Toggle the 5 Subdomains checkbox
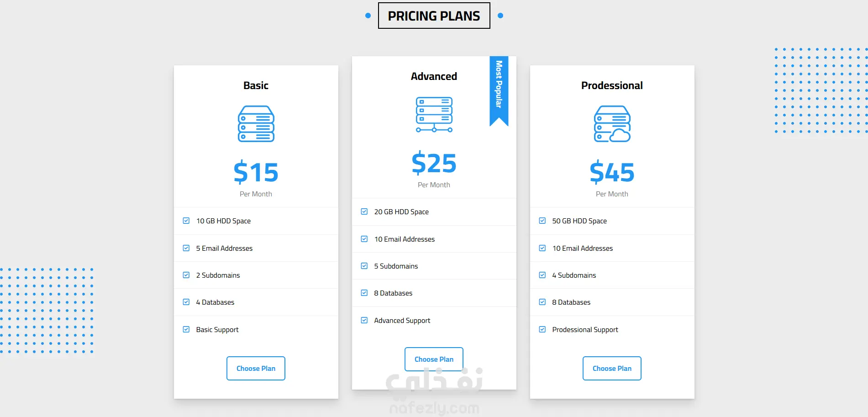The image size is (868, 417). (364, 266)
